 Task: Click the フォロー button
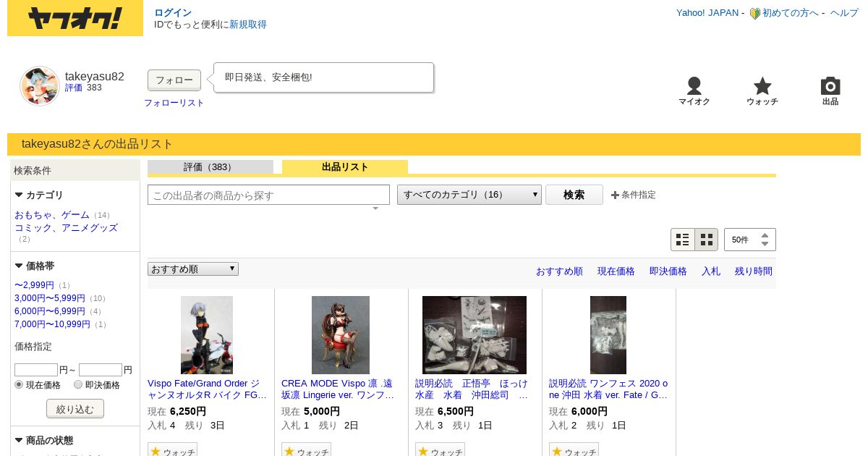click(174, 80)
